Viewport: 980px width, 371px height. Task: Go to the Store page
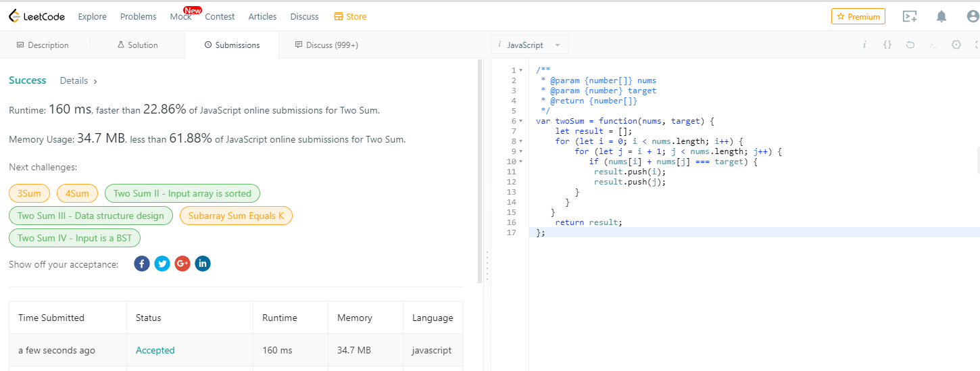click(350, 16)
